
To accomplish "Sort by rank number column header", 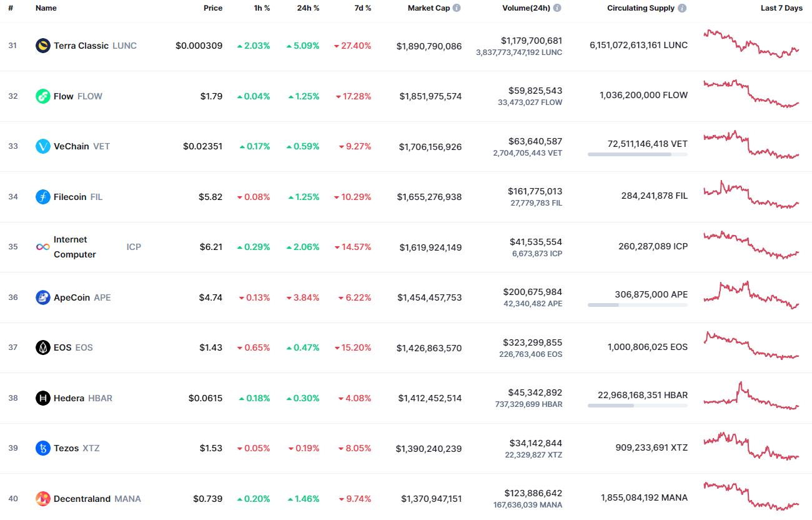I will [x=11, y=8].
